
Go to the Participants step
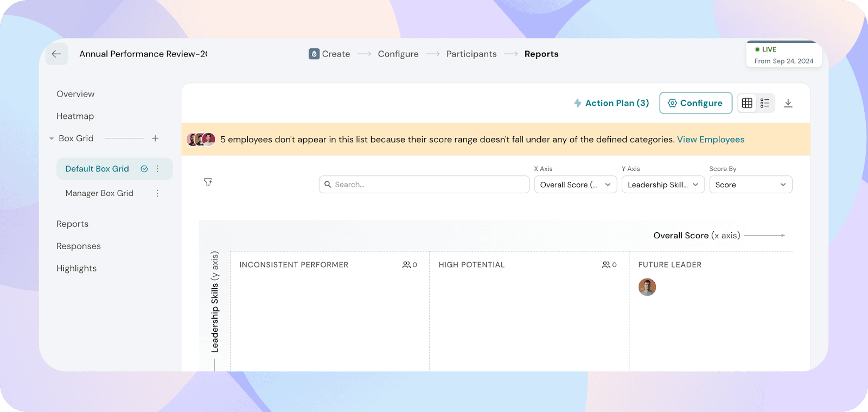point(471,54)
